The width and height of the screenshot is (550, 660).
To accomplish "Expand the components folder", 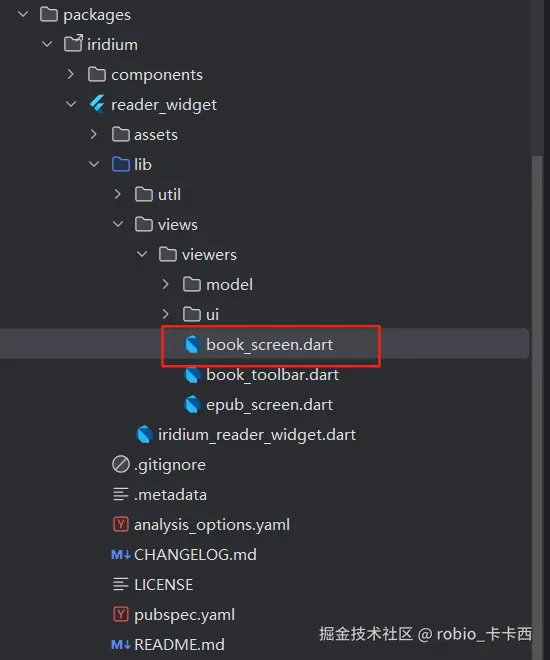I will pos(70,75).
